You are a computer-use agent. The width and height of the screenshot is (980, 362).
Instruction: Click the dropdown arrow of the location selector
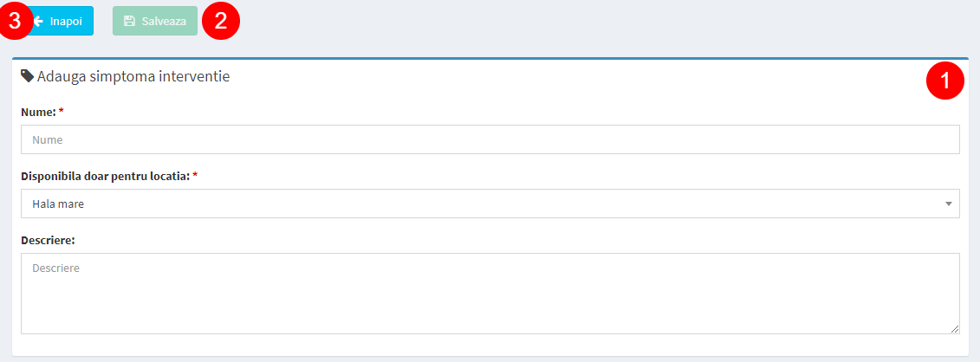[x=948, y=204]
